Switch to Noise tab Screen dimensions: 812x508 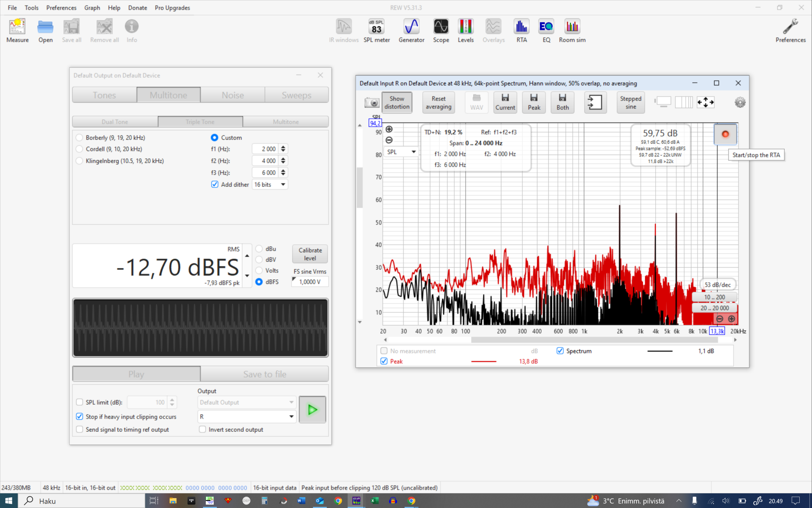pyautogui.click(x=233, y=95)
